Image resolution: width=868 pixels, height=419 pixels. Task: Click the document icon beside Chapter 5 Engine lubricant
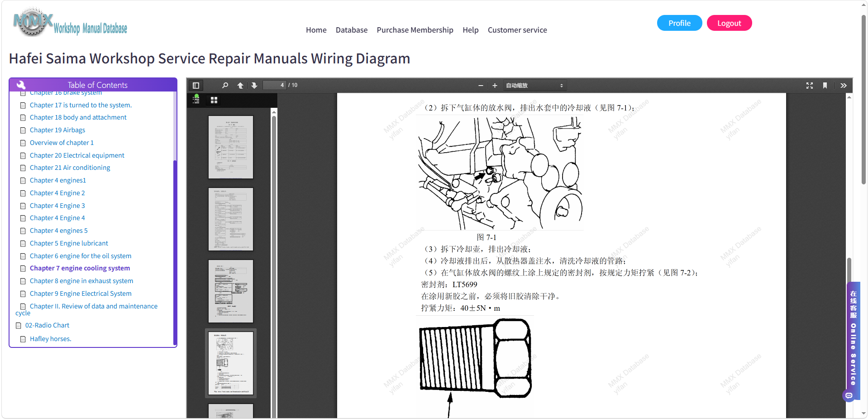click(x=23, y=243)
